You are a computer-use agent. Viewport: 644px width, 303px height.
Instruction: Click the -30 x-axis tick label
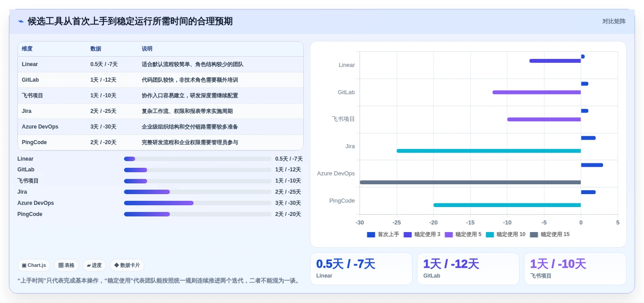pos(359,222)
